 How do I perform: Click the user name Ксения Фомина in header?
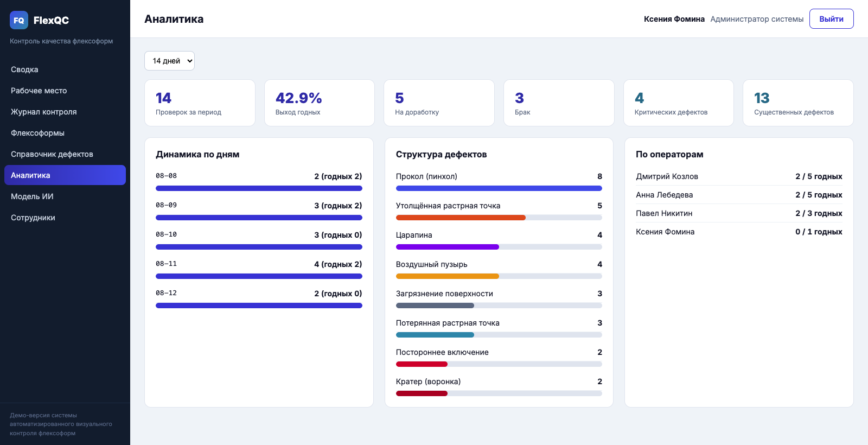click(x=674, y=19)
